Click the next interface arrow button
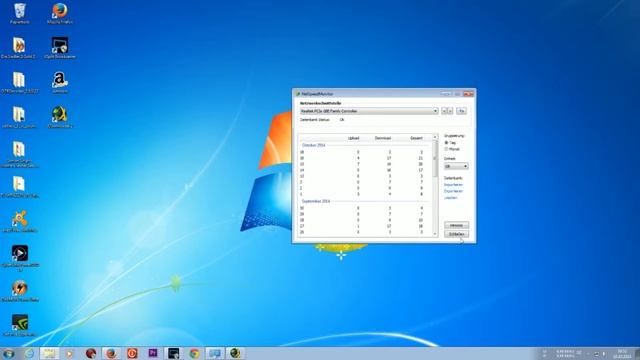The image size is (640, 360). pyautogui.click(x=450, y=111)
